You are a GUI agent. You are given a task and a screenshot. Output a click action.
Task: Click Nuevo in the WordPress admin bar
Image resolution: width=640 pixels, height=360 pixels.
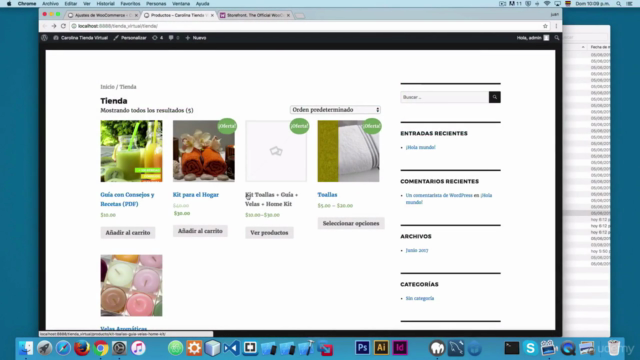pyautogui.click(x=196, y=38)
